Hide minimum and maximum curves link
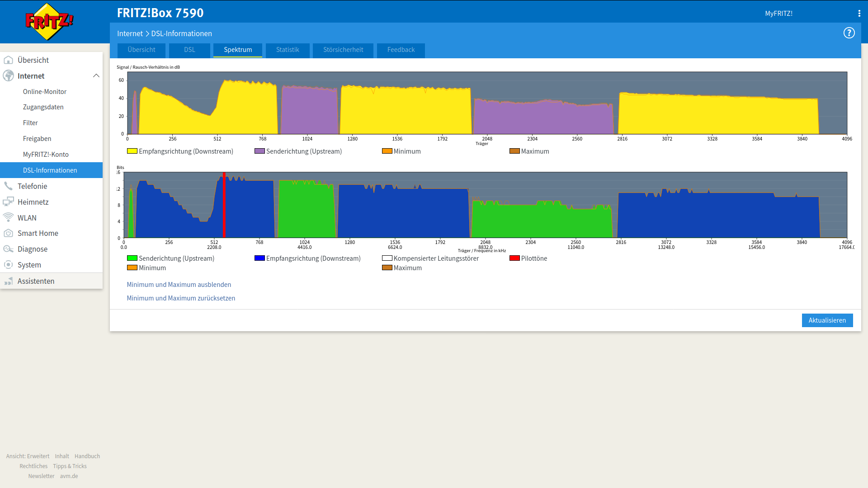This screenshot has height=488, width=868. (x=179, y=285)
